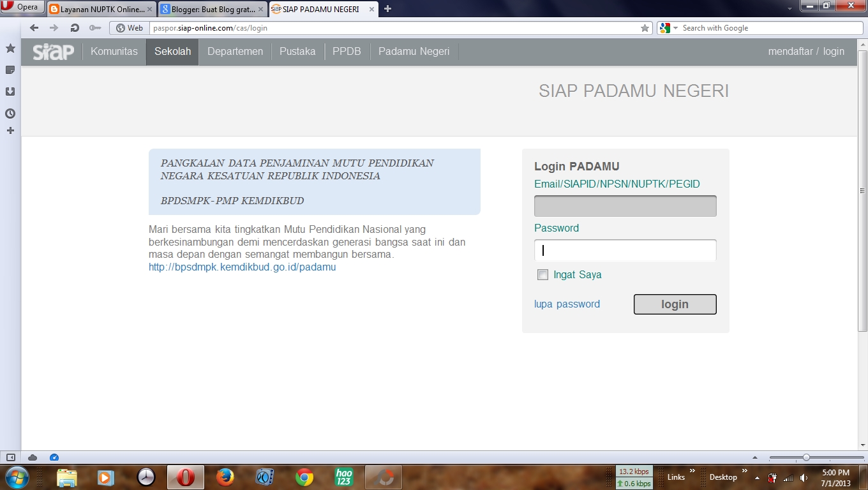Click the Email/SIAPID/NPSN/NUPTK/PEGID input field

pyautogui.click(x=625, y=206)
